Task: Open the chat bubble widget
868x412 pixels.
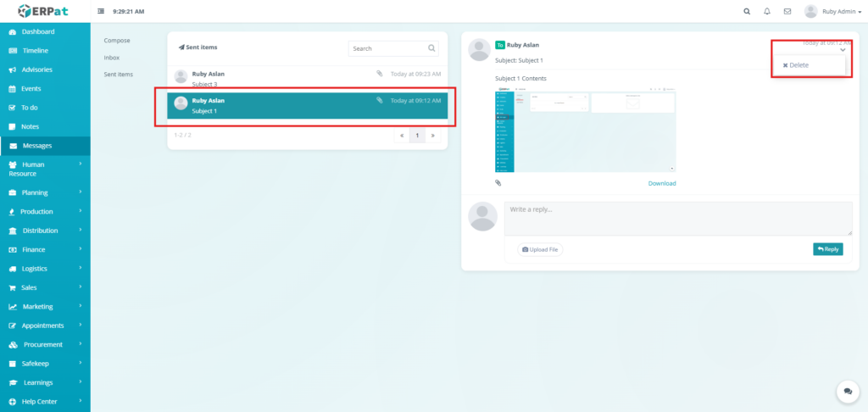Action: pos(848,391)
